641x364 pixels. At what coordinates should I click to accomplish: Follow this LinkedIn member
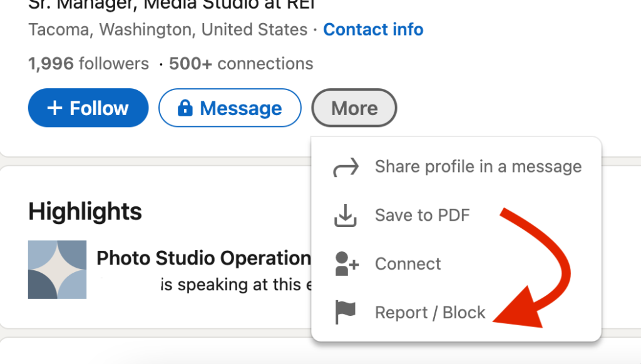(88, 108)
